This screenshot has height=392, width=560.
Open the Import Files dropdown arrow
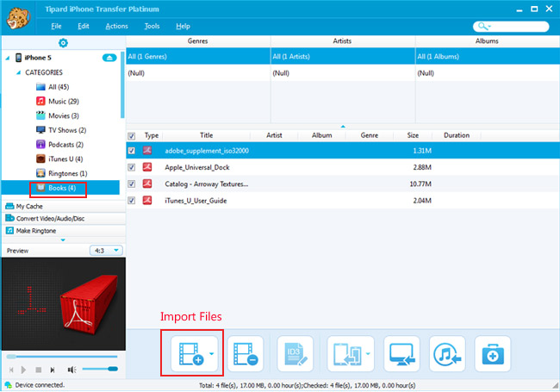pyautogui.click(x=211, y=353)
